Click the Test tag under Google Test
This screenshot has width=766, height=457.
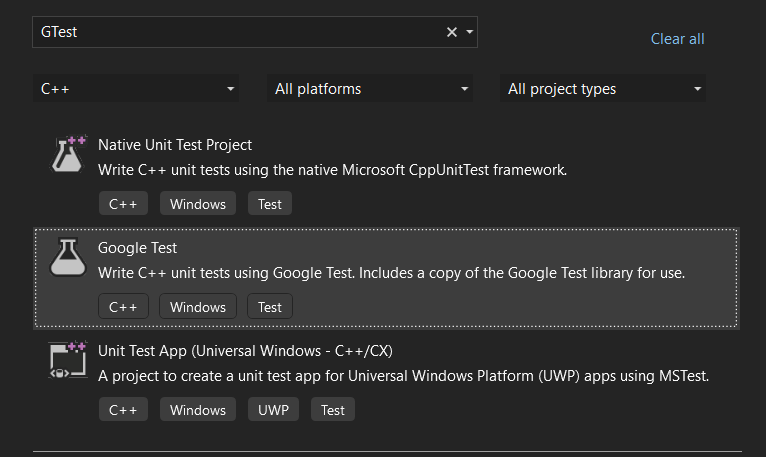point(270,307)
